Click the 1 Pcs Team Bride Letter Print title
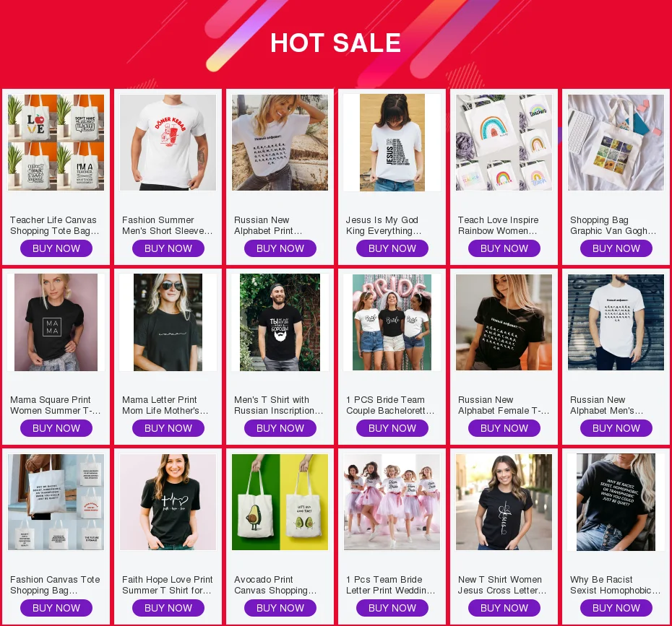 (x=390, y=585)
